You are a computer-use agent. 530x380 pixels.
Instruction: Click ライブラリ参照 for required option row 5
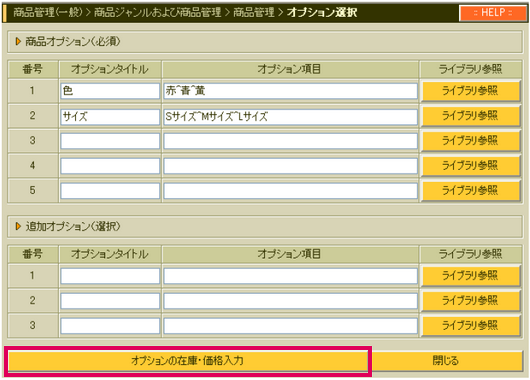(x=470, y=191)
